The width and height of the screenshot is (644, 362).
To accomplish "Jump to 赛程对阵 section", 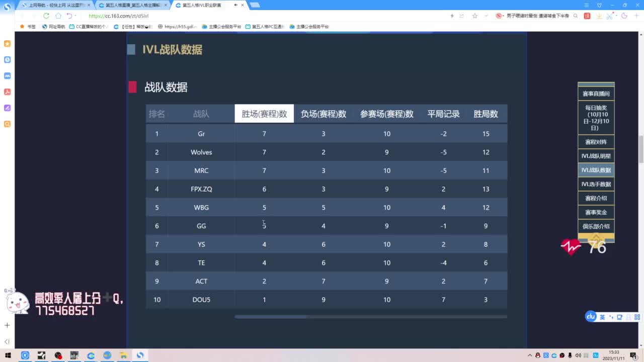I will coord(596,142).
